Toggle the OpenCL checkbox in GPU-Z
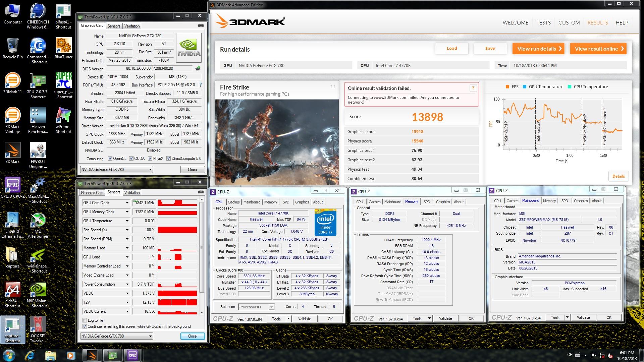 pyautogui.click(x=110, y=159)
